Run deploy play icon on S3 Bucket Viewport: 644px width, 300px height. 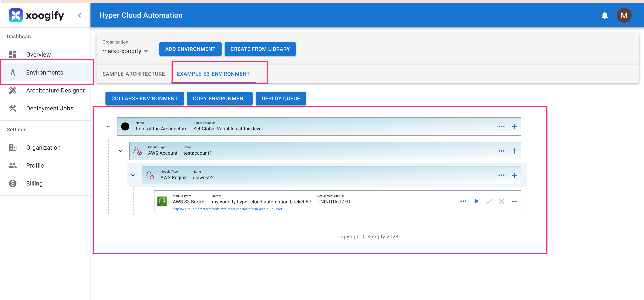click(476, 201)
